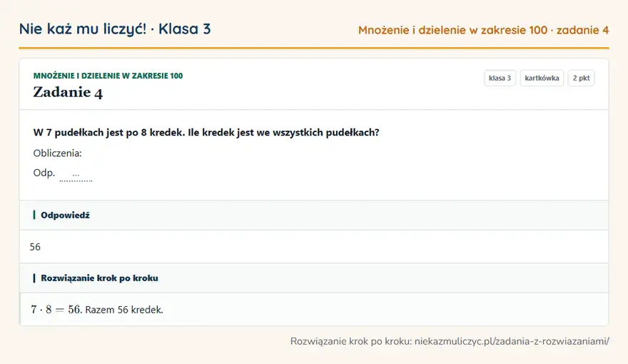
Task: Click the orange divider line under the header
Action: 314,48
